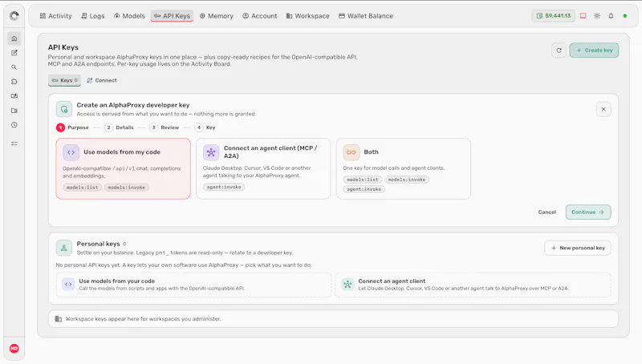Click the shield key wizard icon
The height and width of the screenshot is (364, 642).
[x=64, y=109]
